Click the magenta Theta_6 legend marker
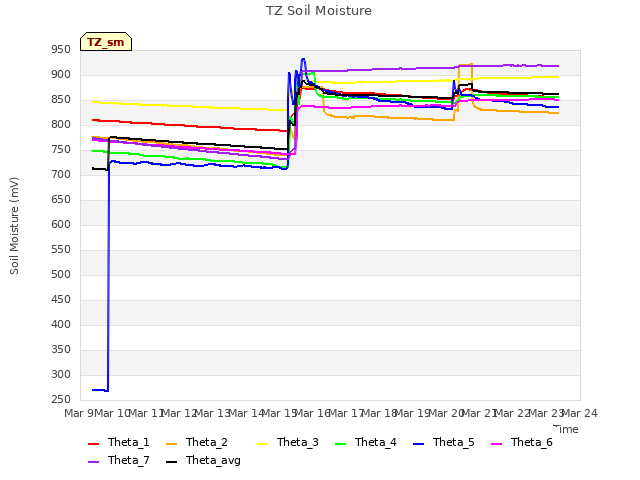 pyautogui.click(x=496, y=444)
